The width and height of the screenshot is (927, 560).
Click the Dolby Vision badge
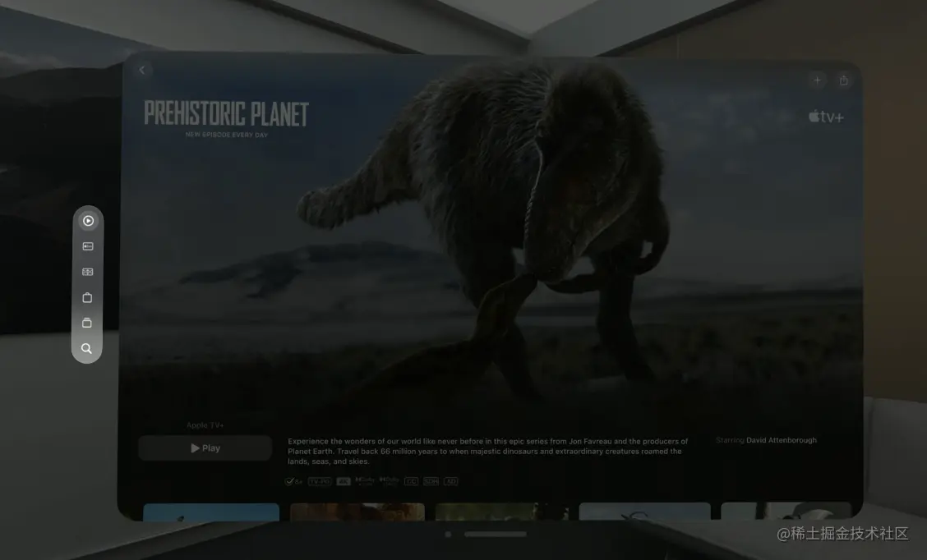(365, 481)
